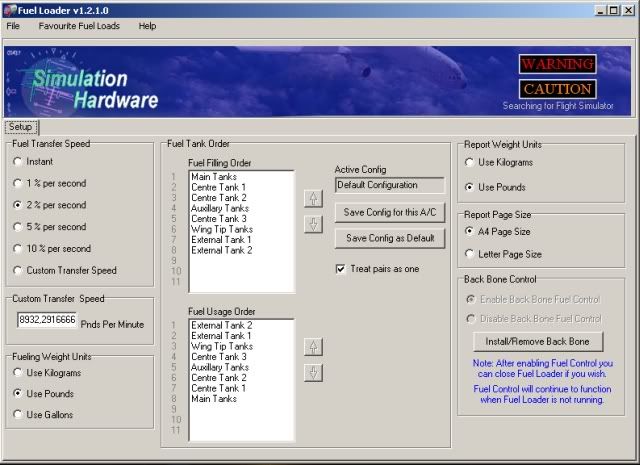Click Save Config for this A/C button
This screenshot has width=640, height=465.
(390, 212)
